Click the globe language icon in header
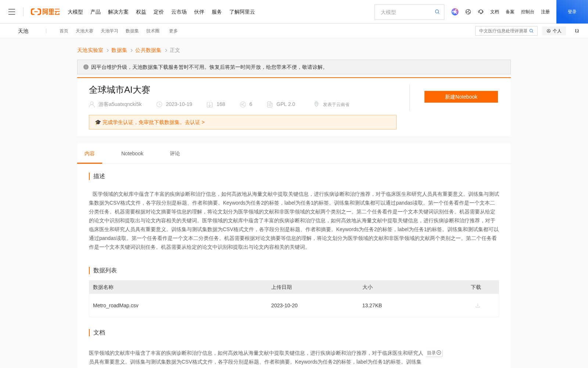588x368 pixels. pos(468,12)
